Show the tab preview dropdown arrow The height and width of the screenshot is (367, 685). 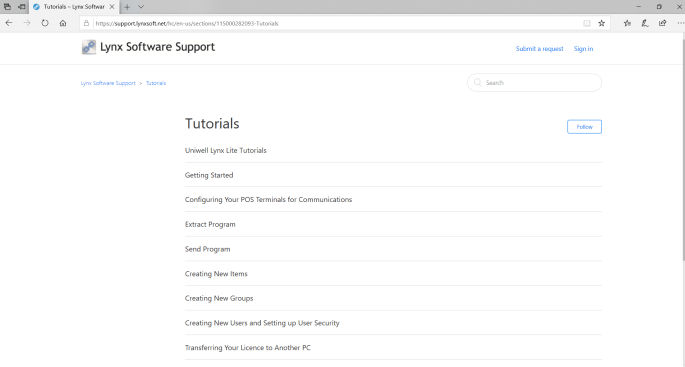(141, 7)
